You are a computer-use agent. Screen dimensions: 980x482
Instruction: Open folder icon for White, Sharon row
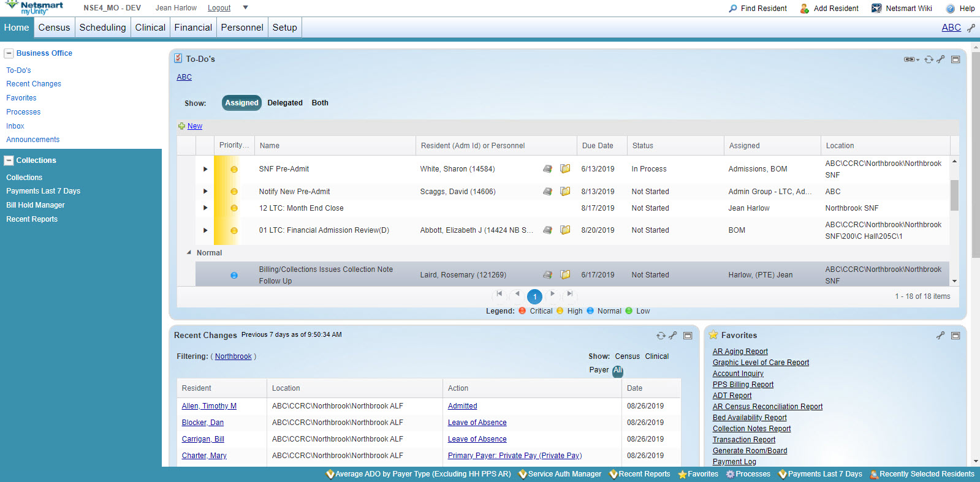[565, 168]
